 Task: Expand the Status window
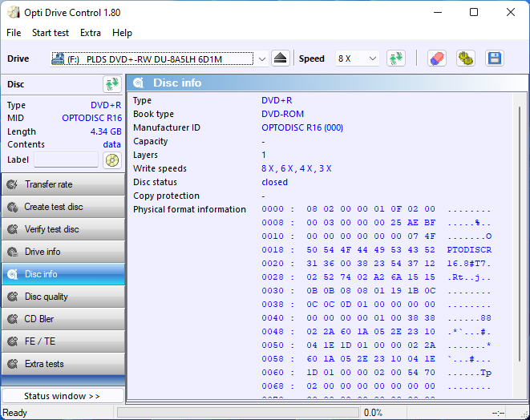[63, 396]
